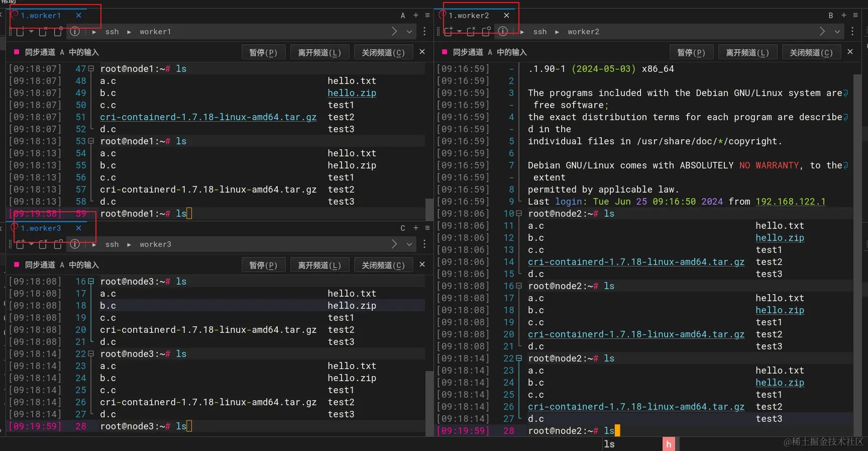
Task: Click the close-session icon in worker1 toolbar
Action: click(x=43, y=32)
